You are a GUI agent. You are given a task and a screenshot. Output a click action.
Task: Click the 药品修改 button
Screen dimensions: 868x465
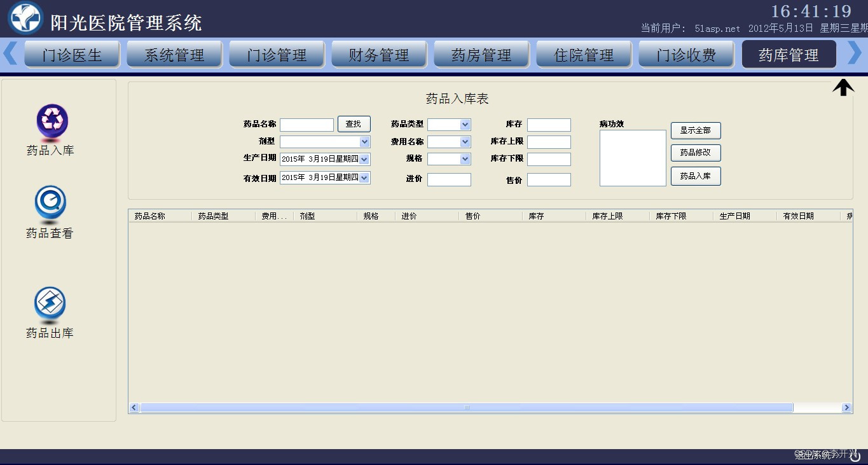click(696, 153)
